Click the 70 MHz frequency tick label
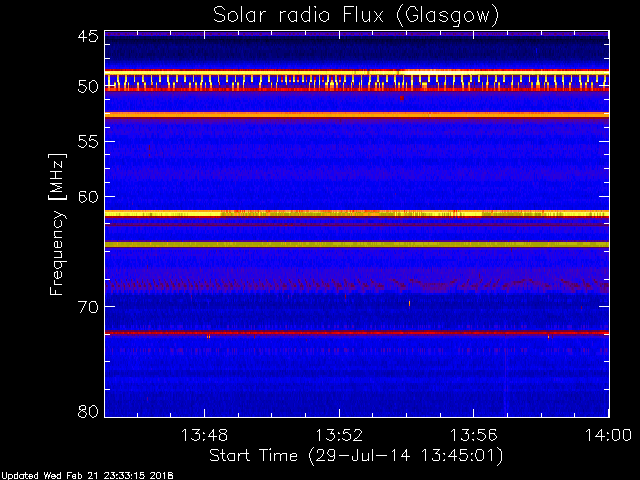Viewport: 640px width, 480px height. pos(87,306)
